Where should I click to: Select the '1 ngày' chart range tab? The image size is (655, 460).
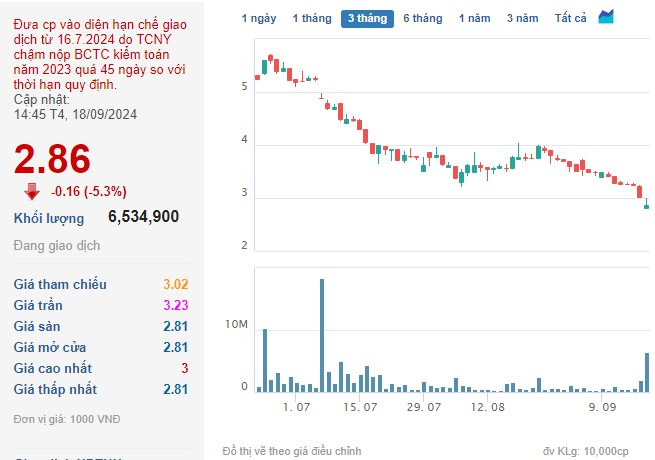tap(259, 18)
